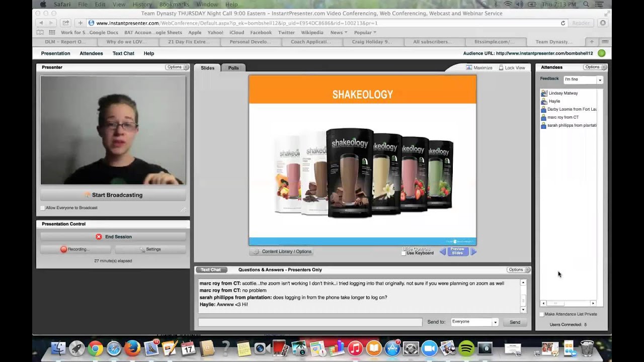The height and width of the screenshot is (362, 644).
Task: Open the Safari bookmarks book icon
Action: click(40, 33)
